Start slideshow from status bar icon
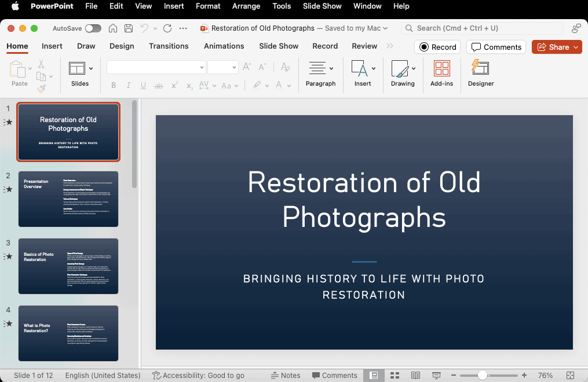Viewport: 588px width, 382px height. (436, 376)
